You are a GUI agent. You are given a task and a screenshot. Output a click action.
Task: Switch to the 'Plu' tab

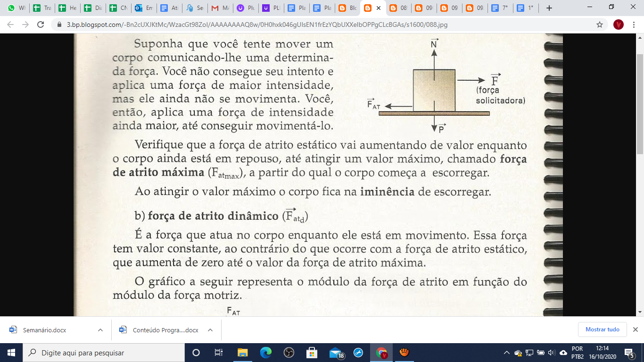[x=245, y=8]
